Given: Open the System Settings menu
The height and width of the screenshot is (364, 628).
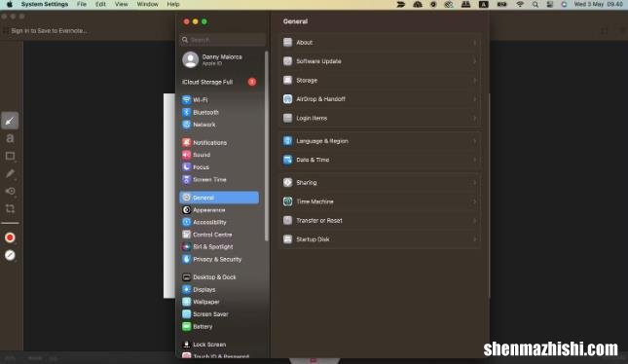Looking at the screenshot, I should point(45,4).
